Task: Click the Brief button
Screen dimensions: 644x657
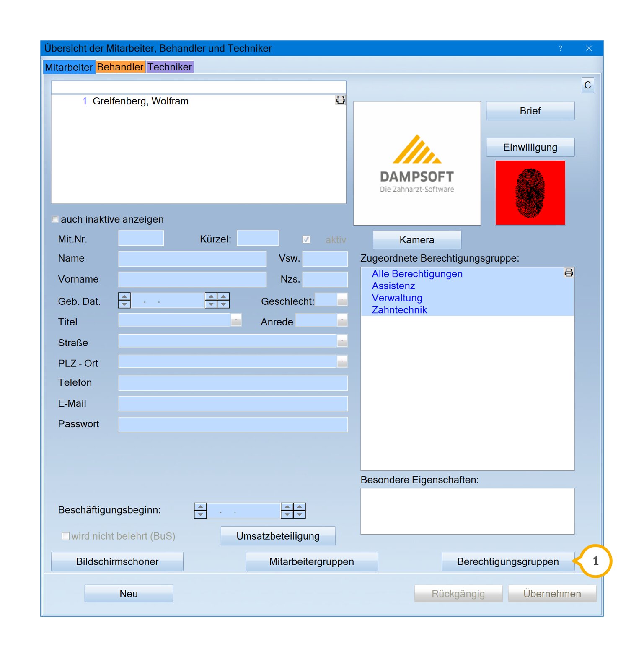Action: [x=530, y=111]
